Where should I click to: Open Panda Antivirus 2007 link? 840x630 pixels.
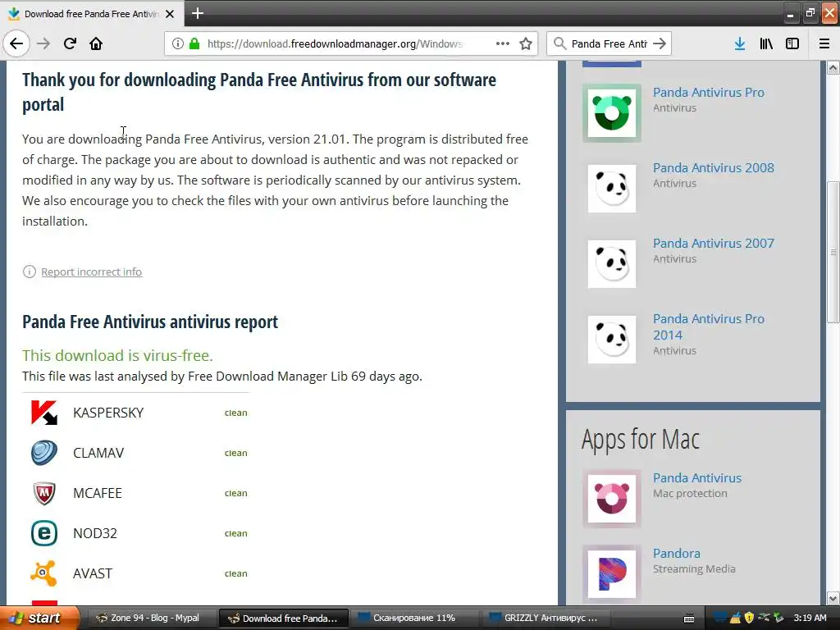[x=713, y=243]
